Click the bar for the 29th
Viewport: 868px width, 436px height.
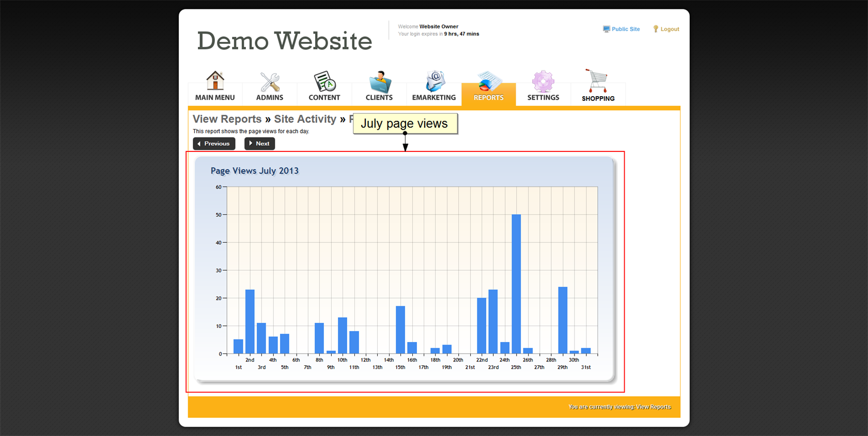[x=563, y=320]
